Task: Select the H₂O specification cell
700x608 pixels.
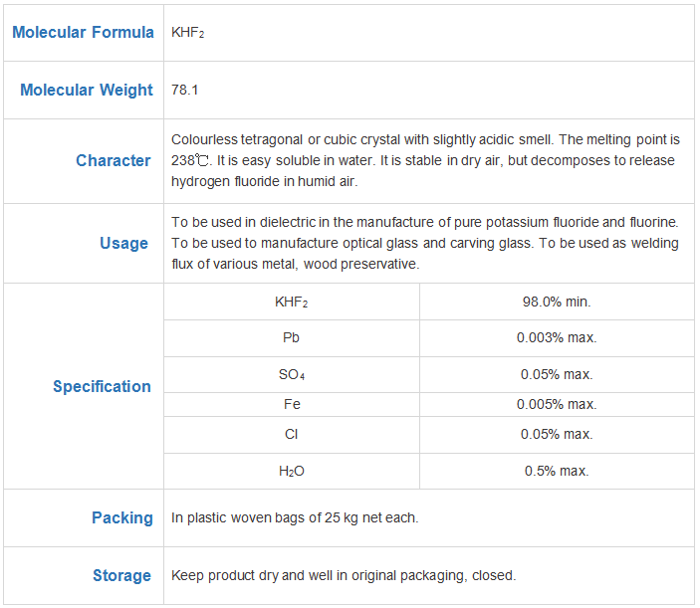Action: coord(292,471)
